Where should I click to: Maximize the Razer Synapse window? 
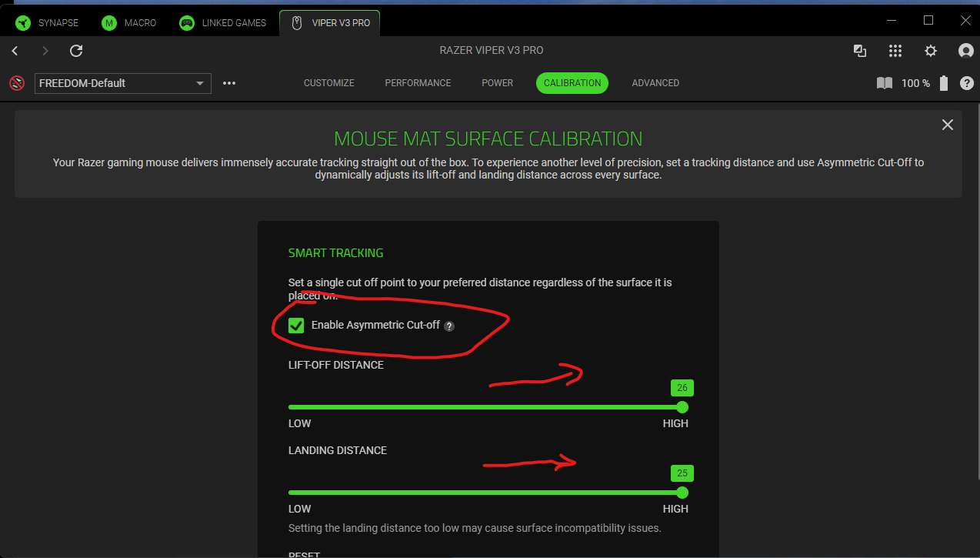tap(928, 20)
